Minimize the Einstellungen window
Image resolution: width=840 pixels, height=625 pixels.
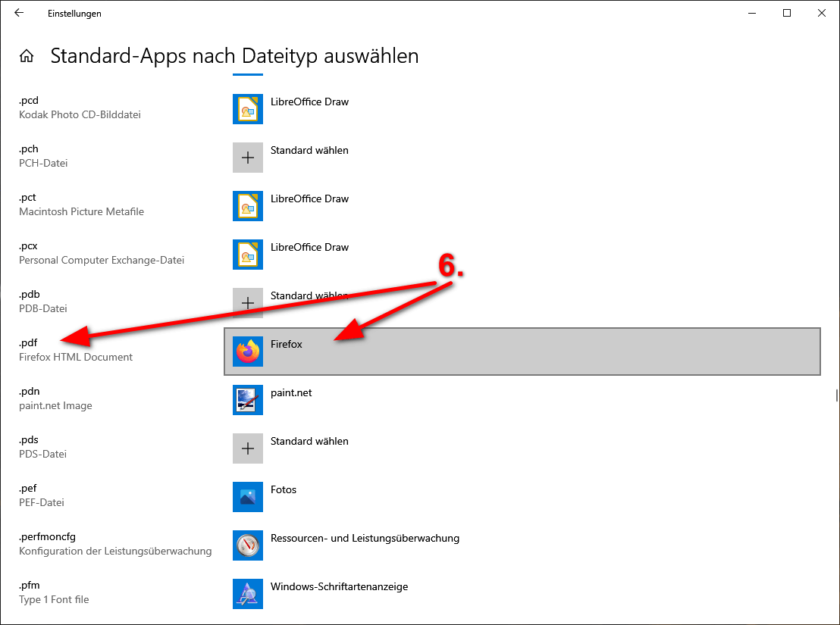[752, 13]
